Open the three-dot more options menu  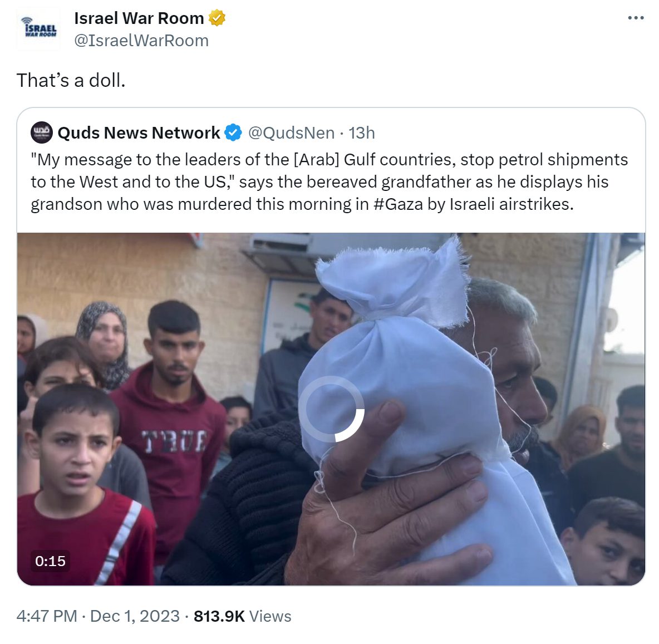(x=636, y=18)
